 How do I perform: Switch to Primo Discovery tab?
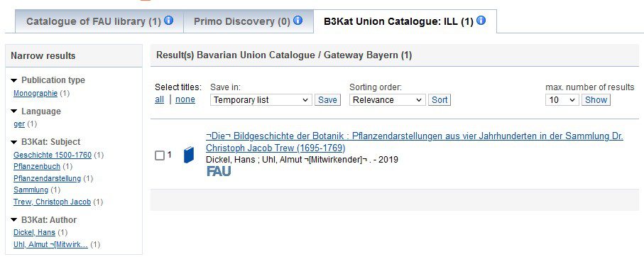248,21
